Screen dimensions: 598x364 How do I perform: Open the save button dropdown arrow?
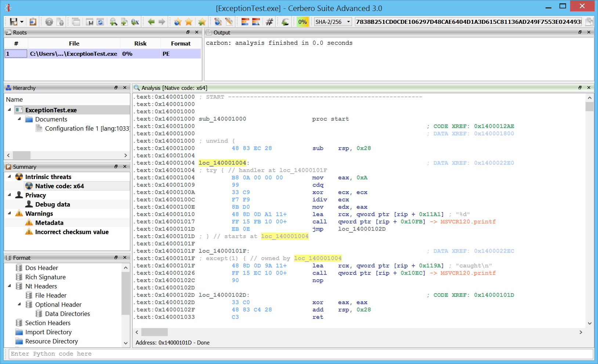pyautogui.click(x=22, y=22)
